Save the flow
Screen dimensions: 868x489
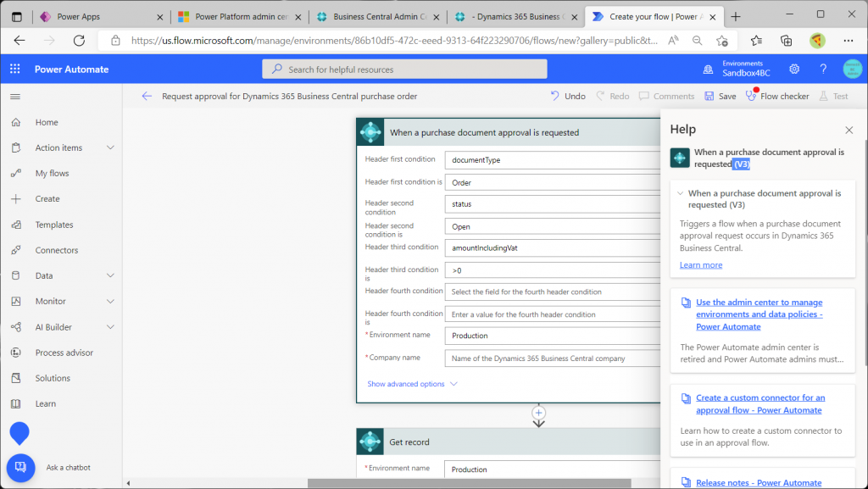721,97
